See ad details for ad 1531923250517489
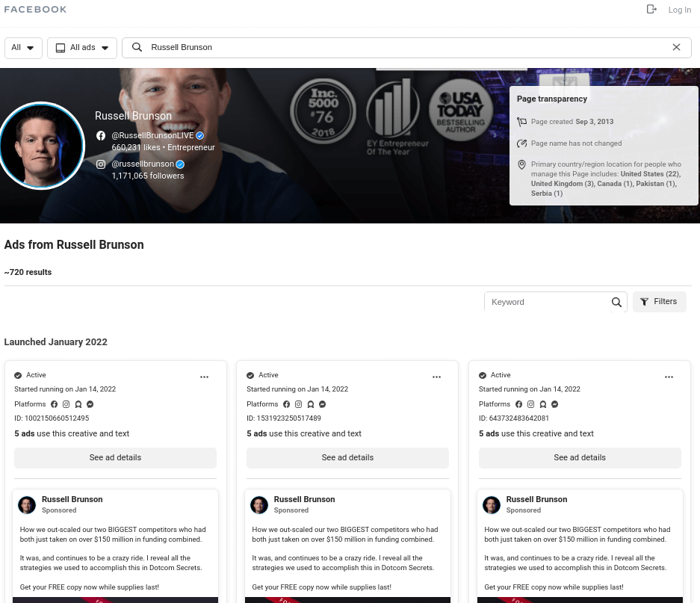The width and height of the screenshot is (700, 603). click(347, 458)
